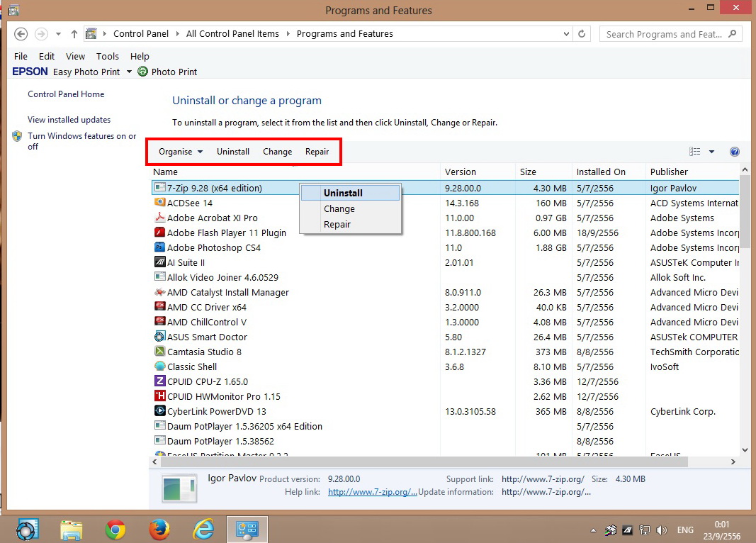Select the Adobe Photoshop CS4 icon

(159, 247)
